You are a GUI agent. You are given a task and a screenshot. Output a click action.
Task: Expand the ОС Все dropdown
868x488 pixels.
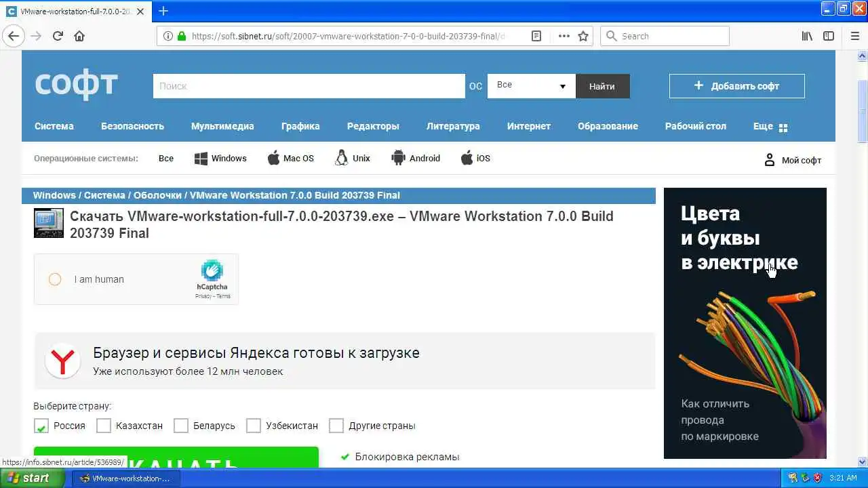coord(532,86)
